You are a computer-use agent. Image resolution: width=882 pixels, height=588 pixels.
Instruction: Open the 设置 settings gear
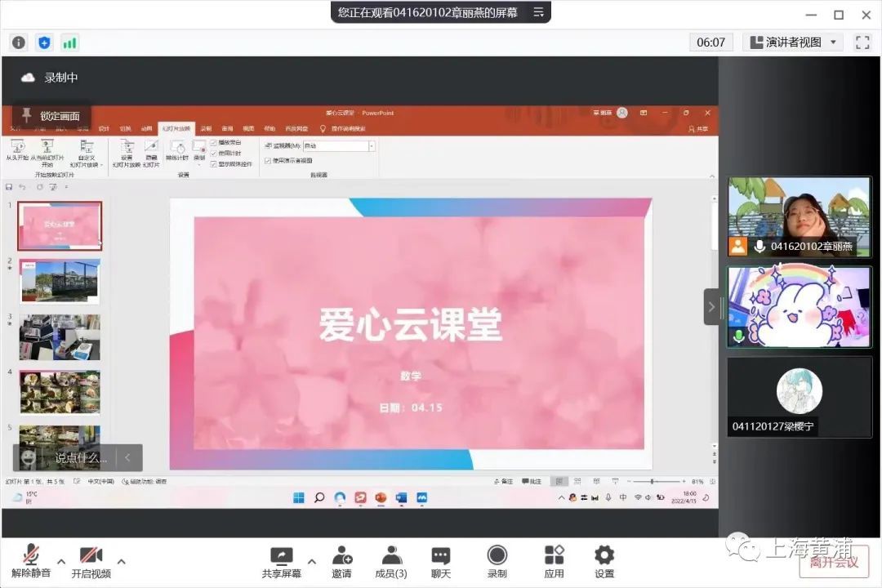click(x=604, y=562)
